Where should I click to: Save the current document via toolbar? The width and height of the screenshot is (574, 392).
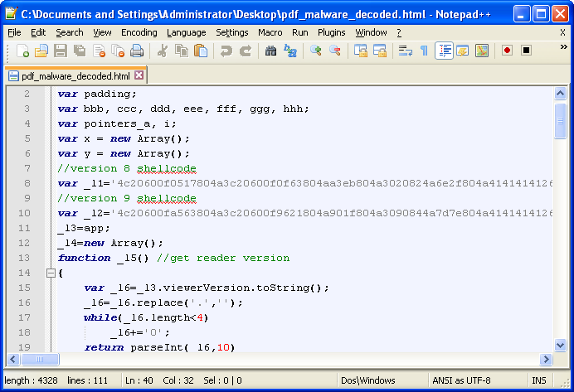[61, 51]
